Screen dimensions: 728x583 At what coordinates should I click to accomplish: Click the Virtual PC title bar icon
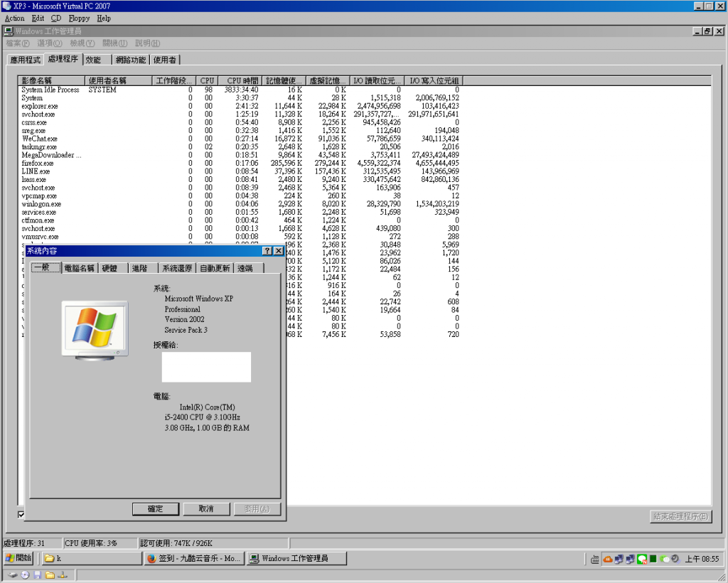(x=6, y=6)
